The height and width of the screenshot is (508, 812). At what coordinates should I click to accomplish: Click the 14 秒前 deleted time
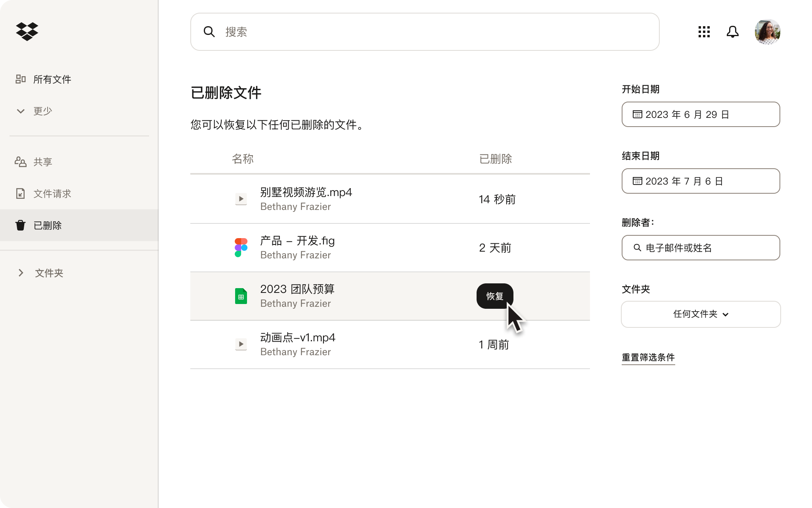coord(497,199)
